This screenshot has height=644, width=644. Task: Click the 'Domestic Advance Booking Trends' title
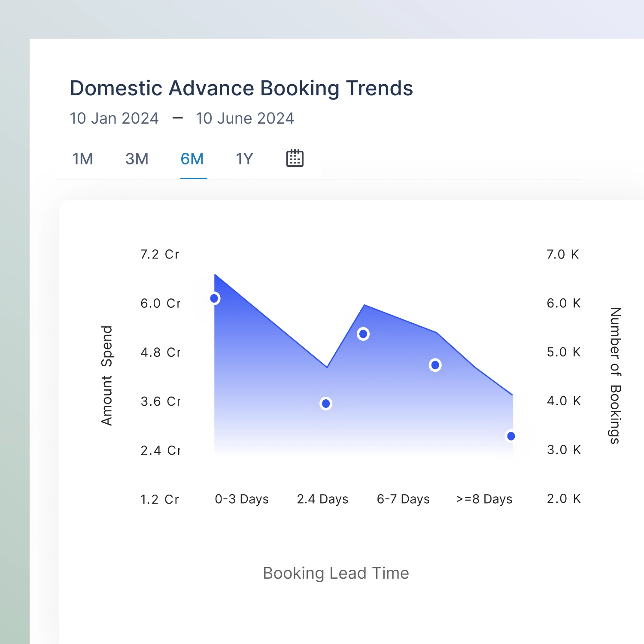point(241,88)
